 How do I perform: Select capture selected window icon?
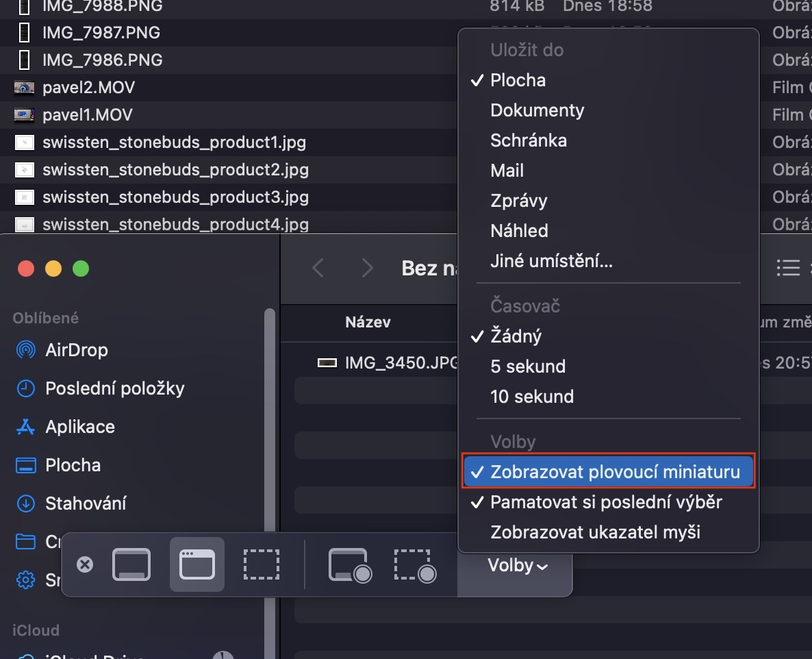tap(197, 565)
